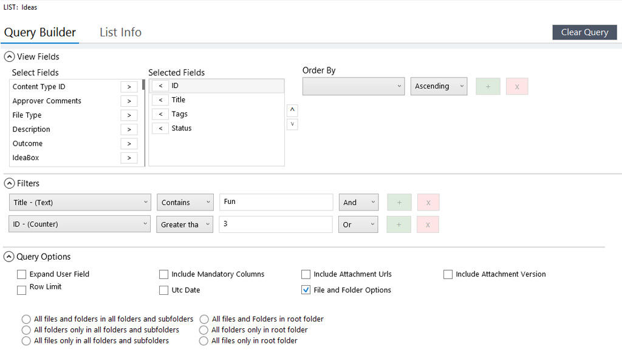Add new Order By row

(x=488, y=86)
